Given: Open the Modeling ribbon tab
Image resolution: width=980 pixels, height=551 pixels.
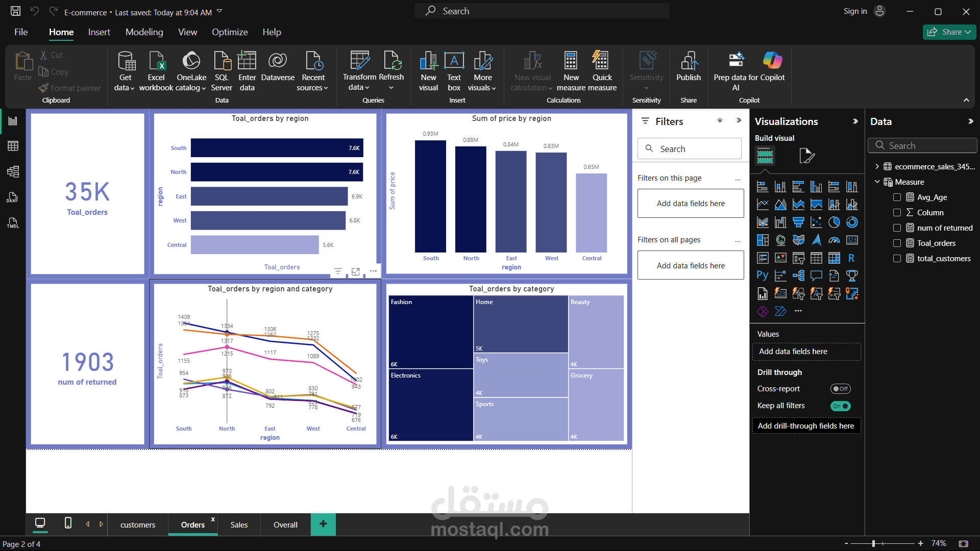Looking at the screenshot, I should [144, 32].
